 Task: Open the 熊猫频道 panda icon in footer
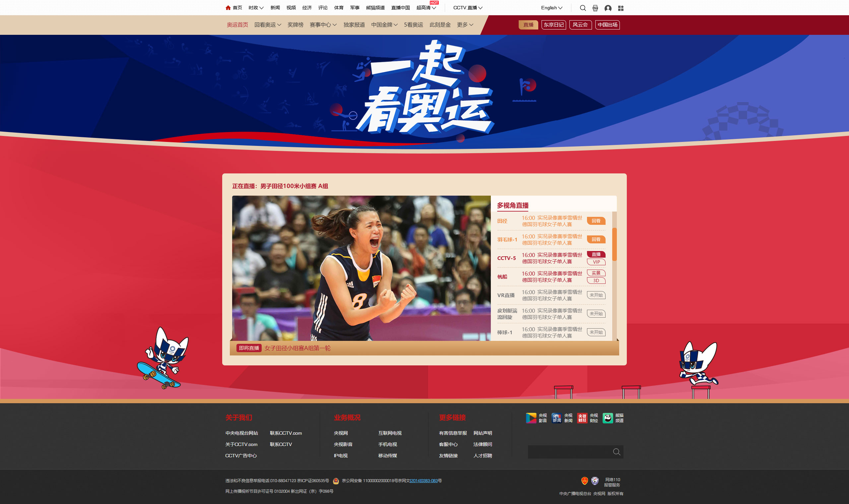608,418
